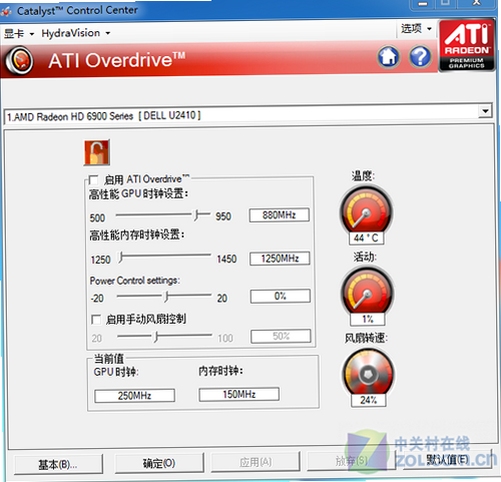Click the GPU clock slider handle

(197, 215)
